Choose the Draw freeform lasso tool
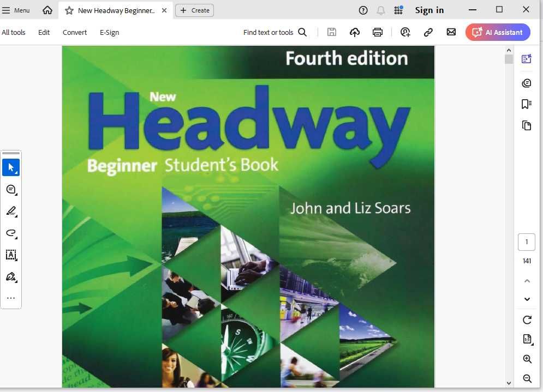The image size is (543, 392). [x=11, y=233]
